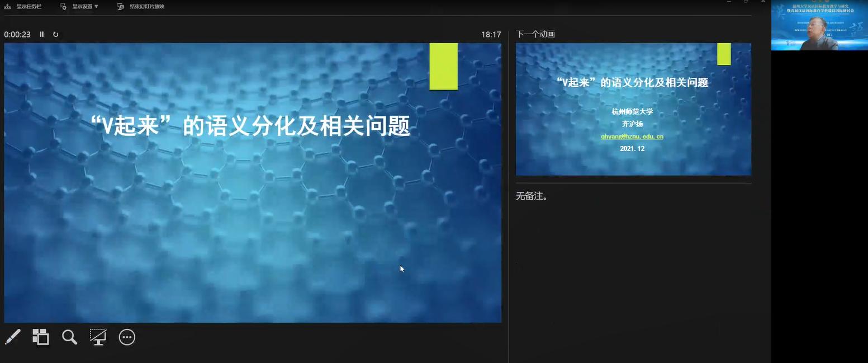This screenshot has height=363, width=868.
Task: Expand the 显示设置 display settings dropdown
Action: pos(80,6)
